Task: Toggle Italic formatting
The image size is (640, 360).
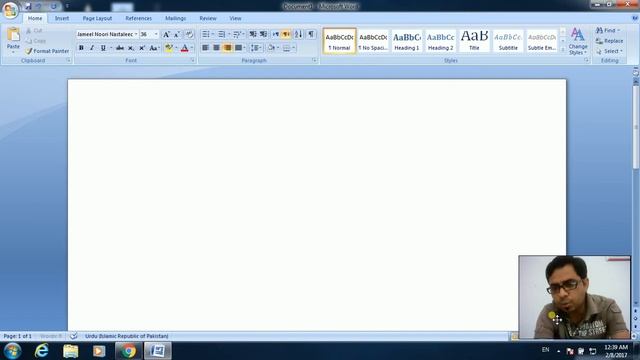Action: click(x=92, y=48)
